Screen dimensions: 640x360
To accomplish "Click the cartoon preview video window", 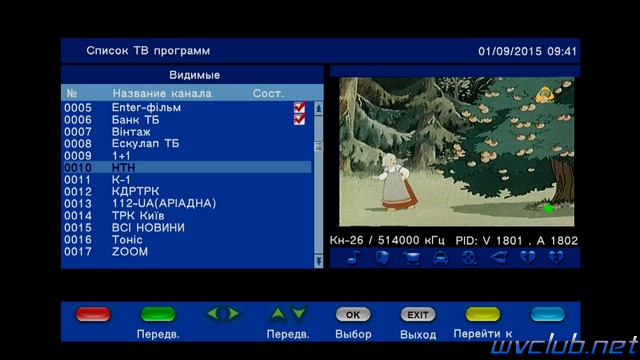I will (457, 152).
